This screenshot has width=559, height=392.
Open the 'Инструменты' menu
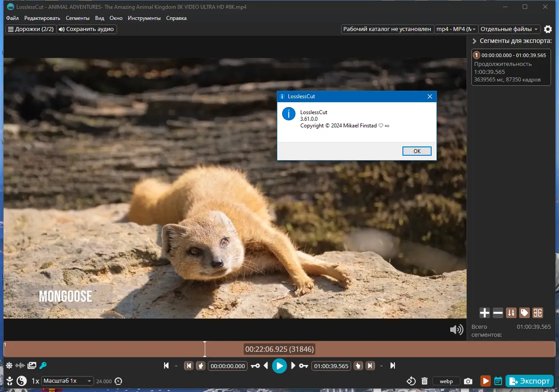pyautogui.click(x=144, y=18)
